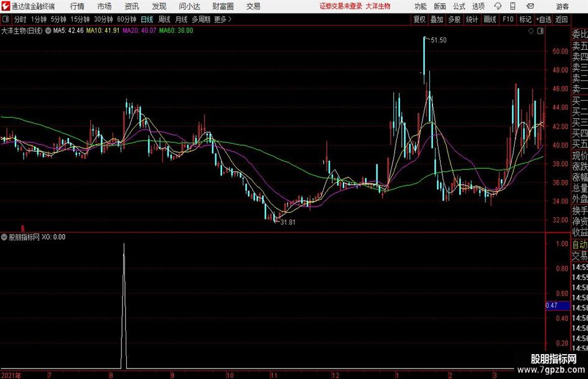This screenshot has width=588, height=379.
Task: Switch to the 月线 monthly chart
Action: (181, 19)
